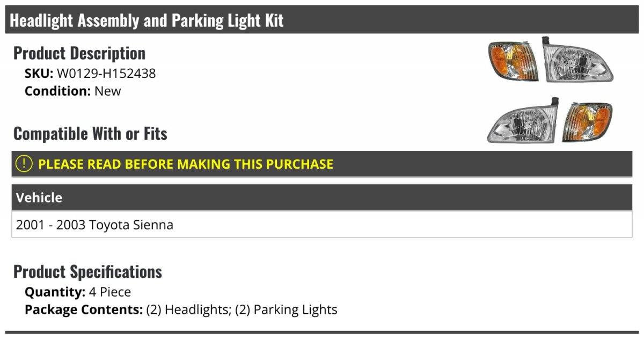Click the upper amber parking light image
This screenshot has height=339, width=644.
(x=513, y=62)
